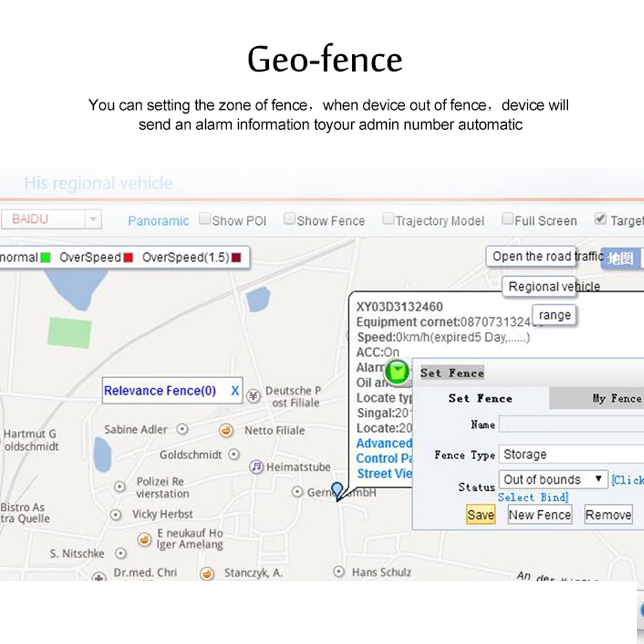Click the Stanczyk, A. food icon
The image size is (644, 644).
(x=207, y=573)
